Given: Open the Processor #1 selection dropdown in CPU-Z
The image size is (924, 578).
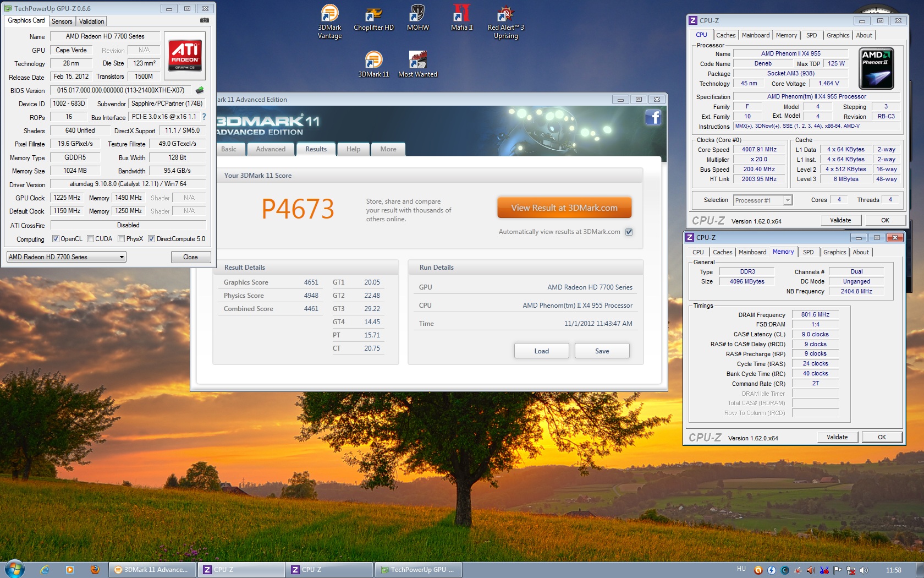Looking at the screenshot, I should [763, 200].
